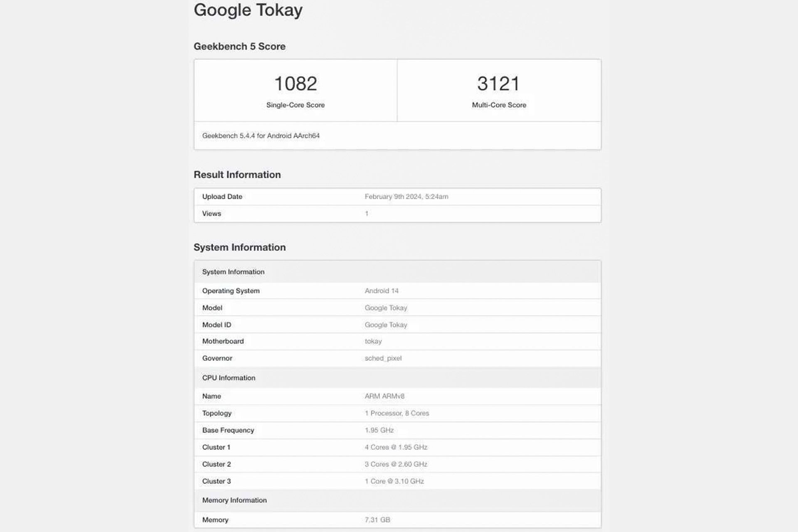Viewport: 798px width, 532px height.
Task: Click the Cluster 3 value 1 Core @ 3.10 GHz
Action: pos(394,481)
